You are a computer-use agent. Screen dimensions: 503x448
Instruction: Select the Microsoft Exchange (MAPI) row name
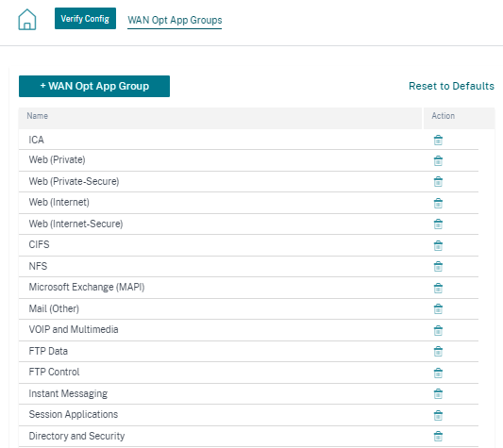(x=87, y=287)
